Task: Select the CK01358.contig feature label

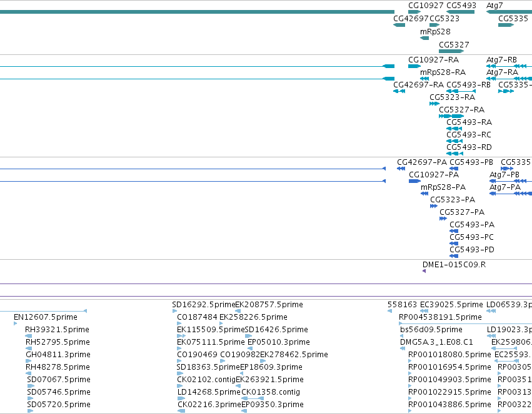Action: click(x=271, y=393)
